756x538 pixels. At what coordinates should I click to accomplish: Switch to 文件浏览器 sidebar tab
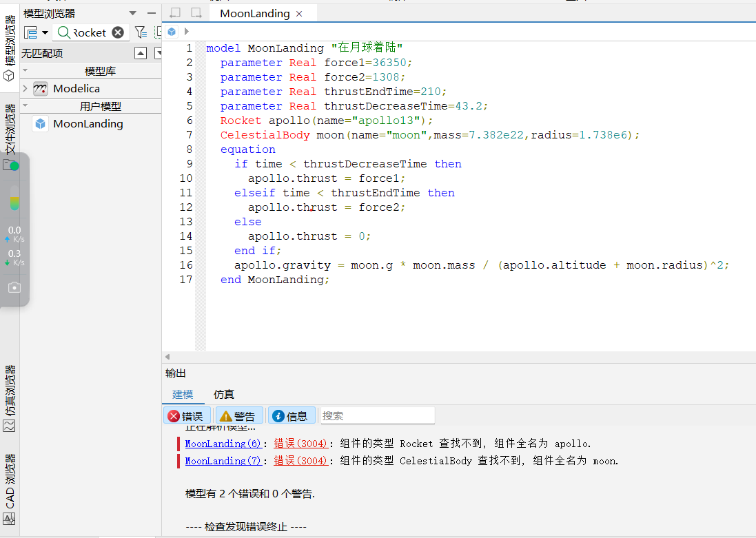(10, 130)
